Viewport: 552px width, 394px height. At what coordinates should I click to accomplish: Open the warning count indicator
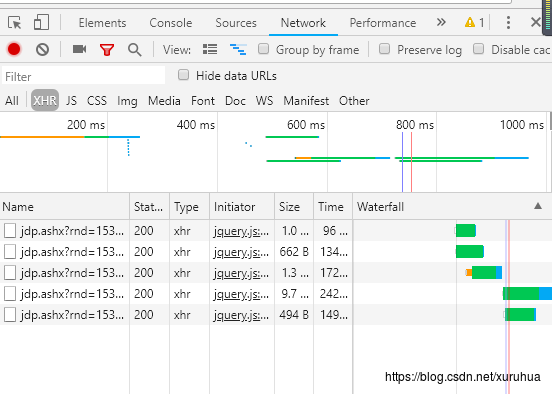475,23
